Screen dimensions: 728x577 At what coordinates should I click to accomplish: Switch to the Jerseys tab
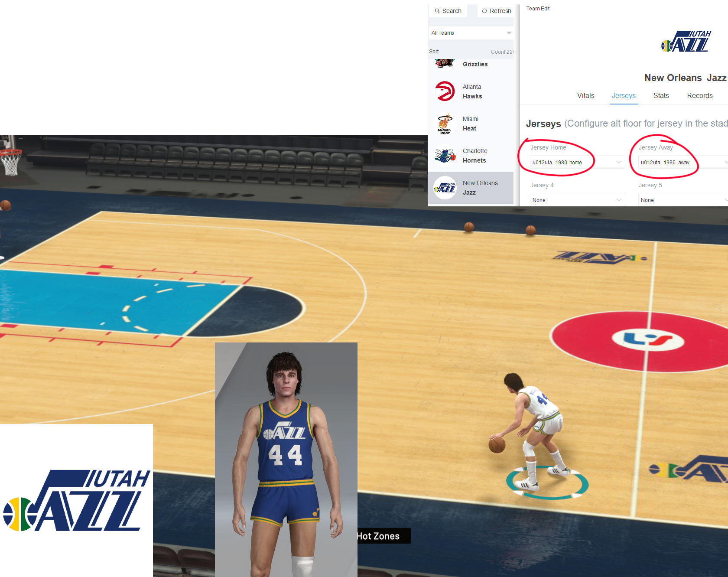pyautogui.click(x=624, y=96)
